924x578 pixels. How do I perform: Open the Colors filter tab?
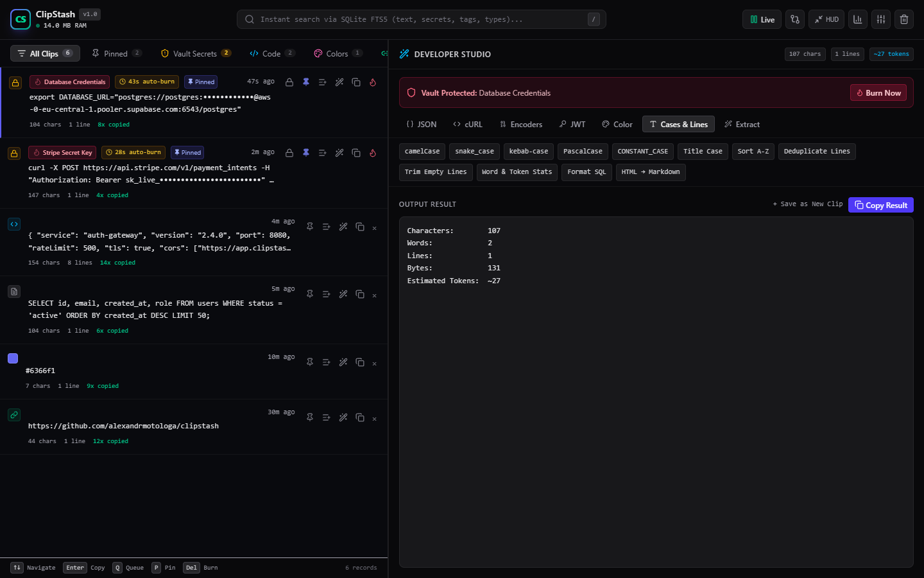pos(338,53)
